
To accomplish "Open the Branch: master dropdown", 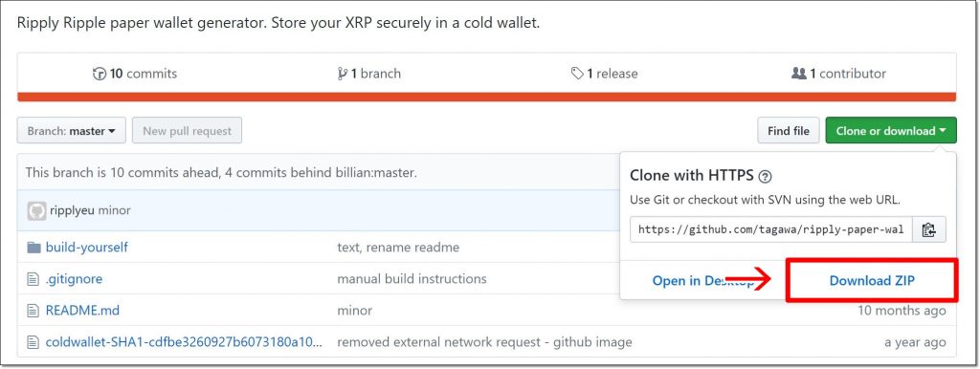I will click(71, 131).
